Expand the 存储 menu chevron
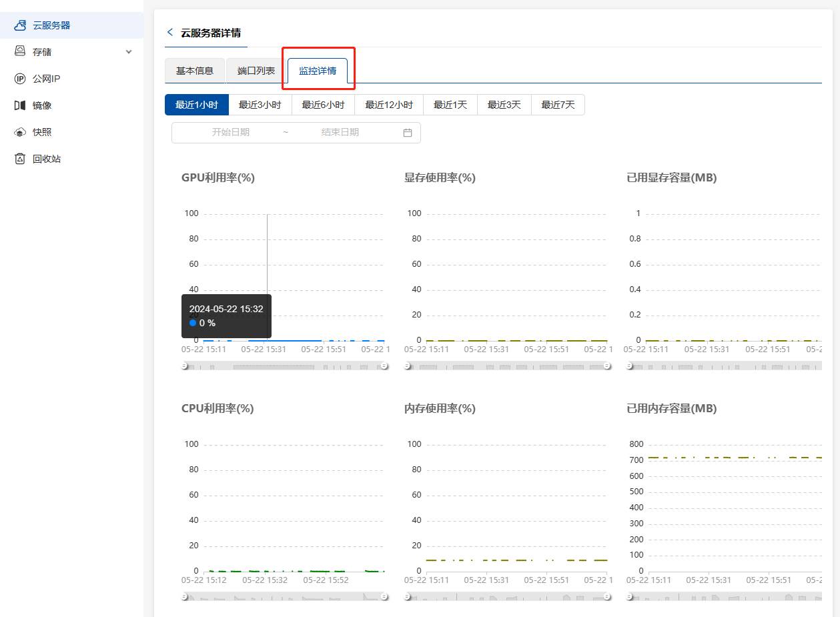Image resolution: width=840 pixels, height=617 pixels. 129,52
